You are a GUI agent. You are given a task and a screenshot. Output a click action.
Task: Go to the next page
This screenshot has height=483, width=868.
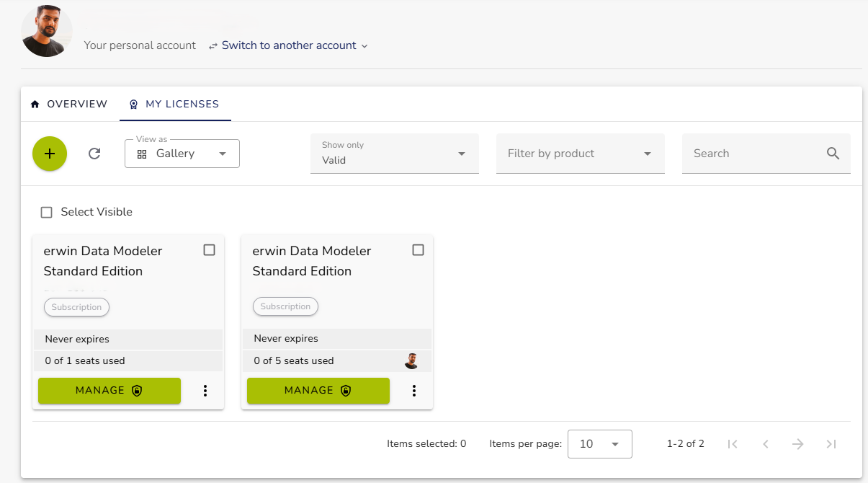tap(798, 444)
